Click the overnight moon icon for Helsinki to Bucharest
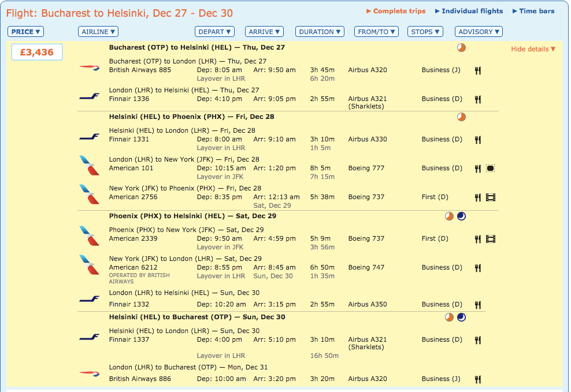The height and width of the screenshot is (392, 571). tap(461, 318)
